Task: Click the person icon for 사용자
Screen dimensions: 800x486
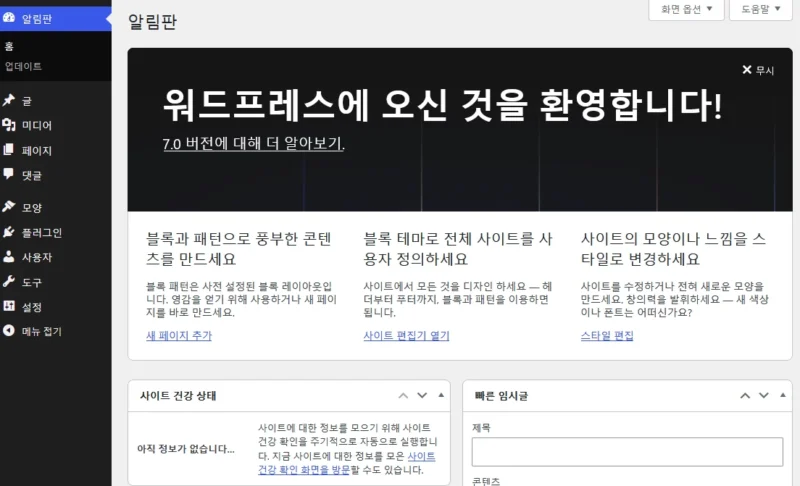Action: click(x=9, y=257)
